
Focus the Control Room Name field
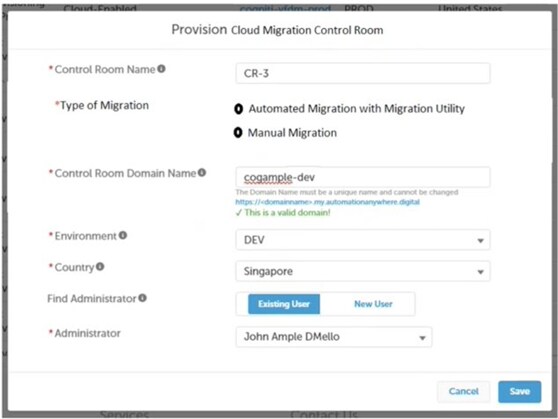(363, 73)
